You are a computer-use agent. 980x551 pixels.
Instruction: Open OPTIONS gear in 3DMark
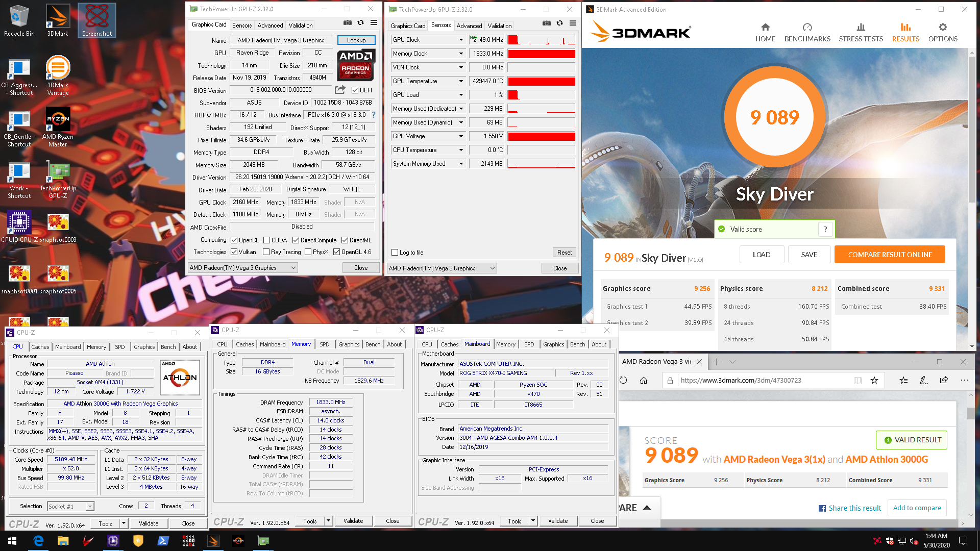tap(942, 33)
